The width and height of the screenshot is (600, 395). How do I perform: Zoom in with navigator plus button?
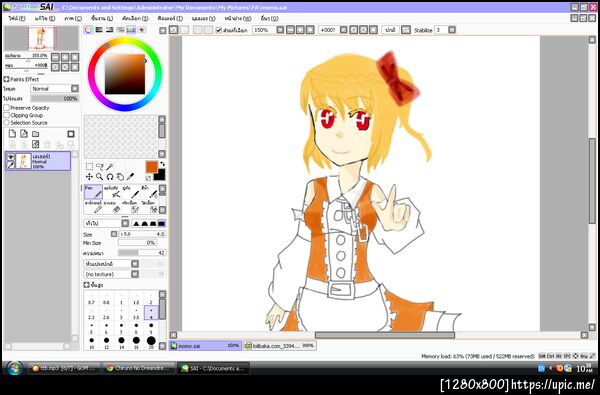coord(65,57)
